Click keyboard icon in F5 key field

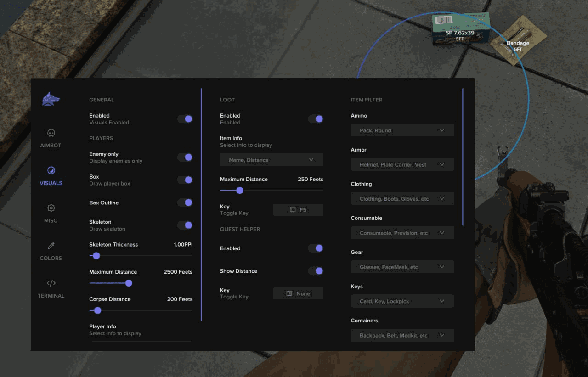293,210
